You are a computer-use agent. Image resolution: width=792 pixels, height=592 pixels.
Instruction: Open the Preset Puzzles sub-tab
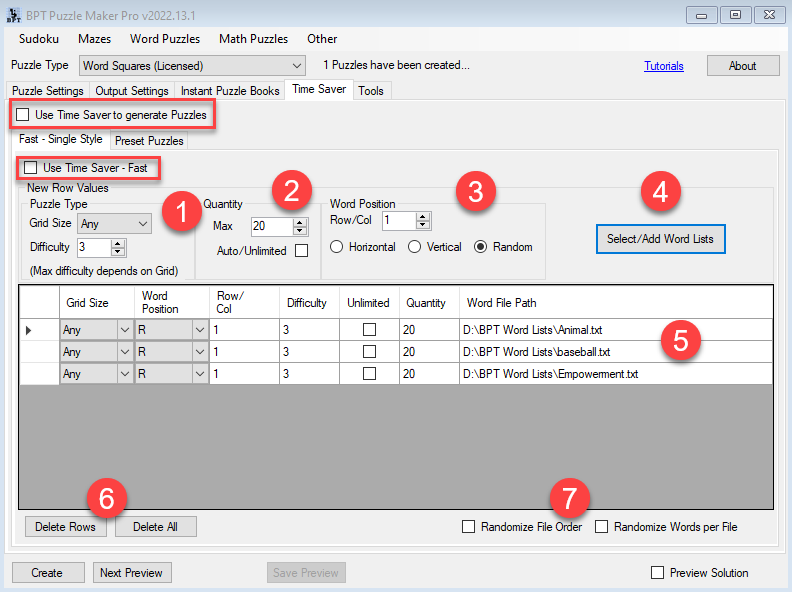click(x=149, y=141)
